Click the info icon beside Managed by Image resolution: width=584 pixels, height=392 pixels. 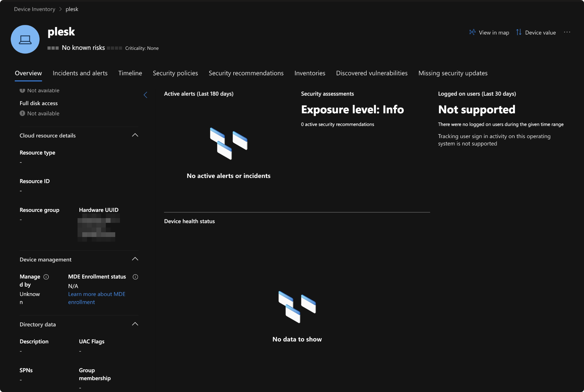46,277
